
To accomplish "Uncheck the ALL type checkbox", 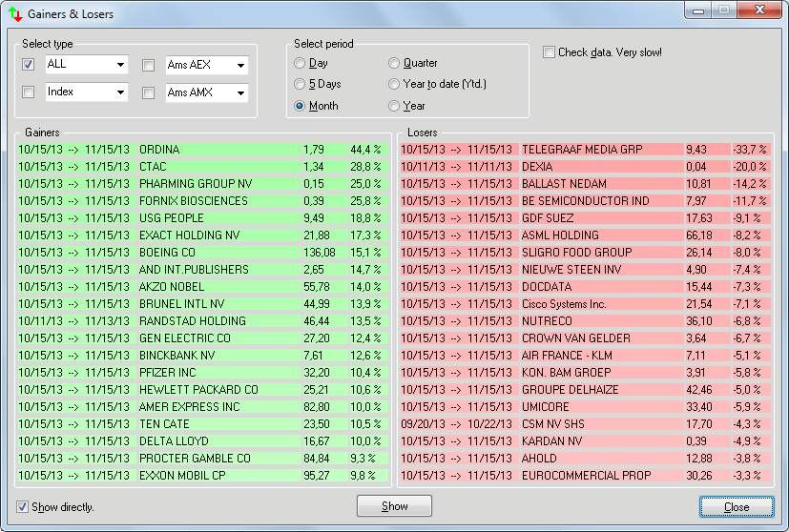I will (x=29, y=65).
